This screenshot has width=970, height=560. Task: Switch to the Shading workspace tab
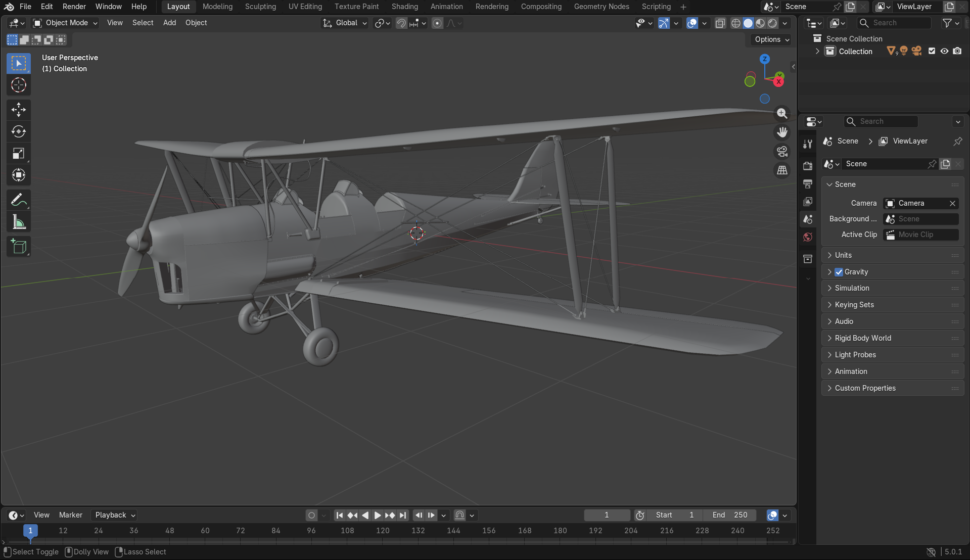(404, 7)
